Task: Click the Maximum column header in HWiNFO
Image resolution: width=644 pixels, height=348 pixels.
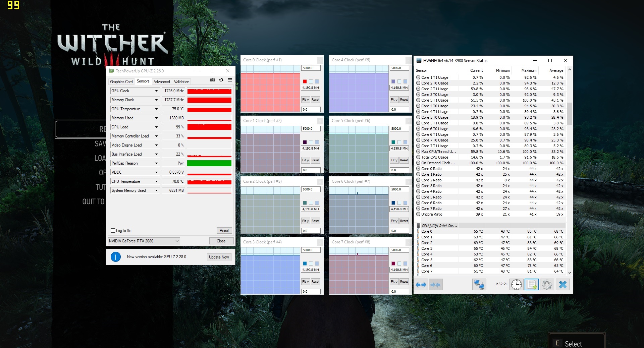Action: [529, 70]
